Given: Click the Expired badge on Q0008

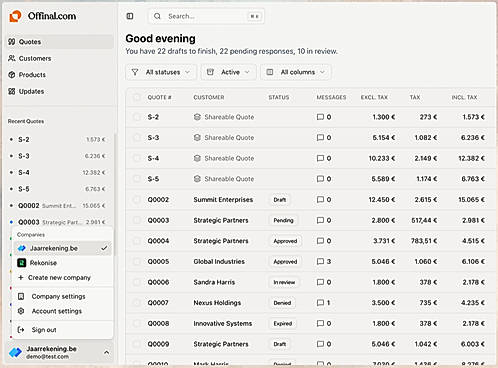Looking at the screenshot, I should (283, 324).
